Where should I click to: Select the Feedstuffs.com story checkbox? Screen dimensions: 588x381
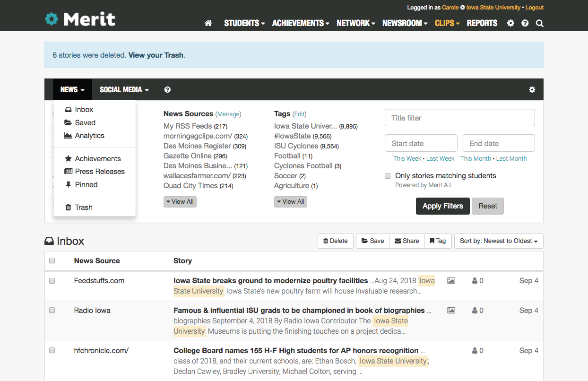(52, 281)
